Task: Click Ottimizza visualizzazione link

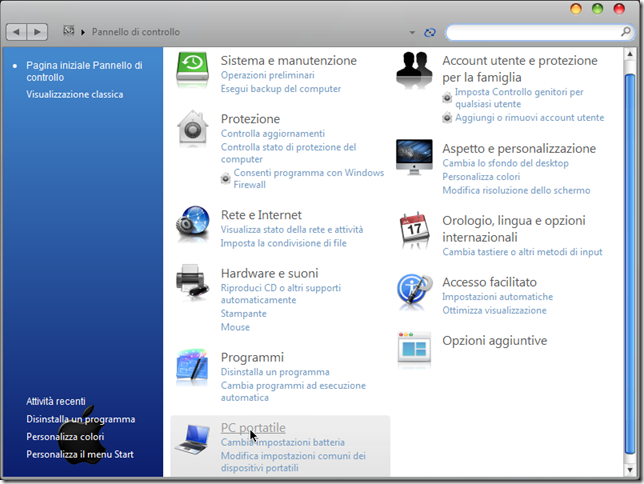Action: [494, 310]
